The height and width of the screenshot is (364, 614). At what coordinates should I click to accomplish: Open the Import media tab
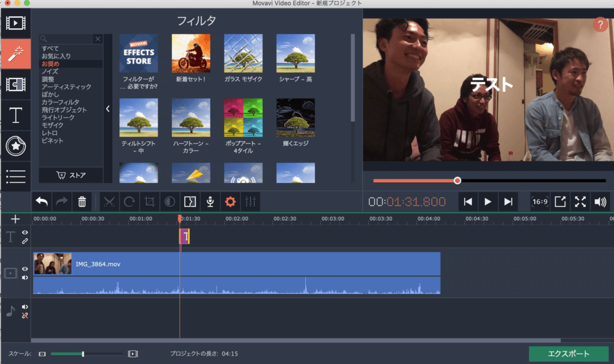[16, 23]
